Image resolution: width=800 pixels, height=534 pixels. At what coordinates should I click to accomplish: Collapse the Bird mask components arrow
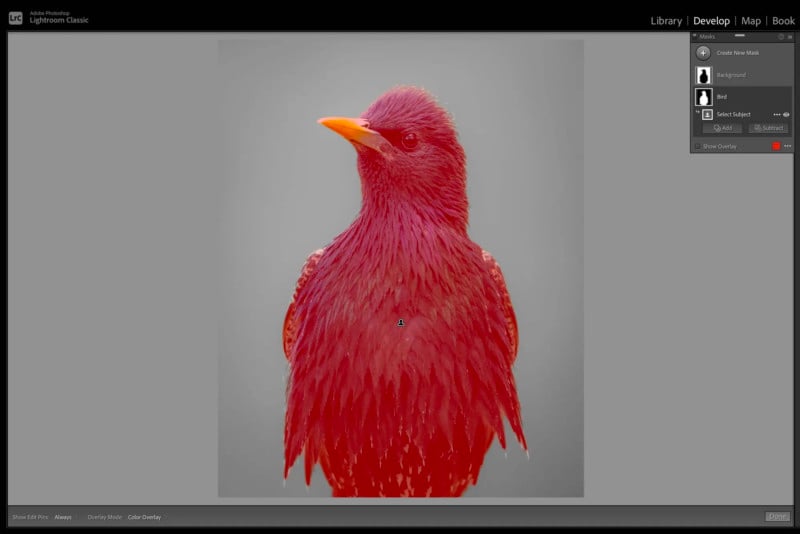tap(697, 112)
